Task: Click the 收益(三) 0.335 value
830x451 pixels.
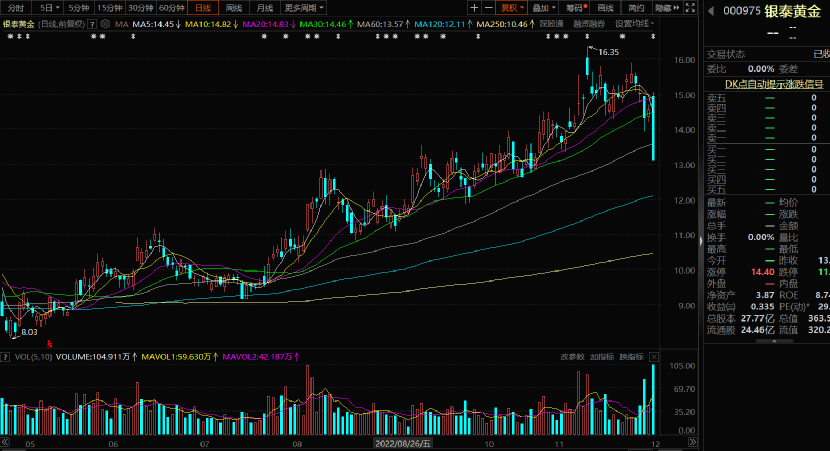Action: click(762, 306)
